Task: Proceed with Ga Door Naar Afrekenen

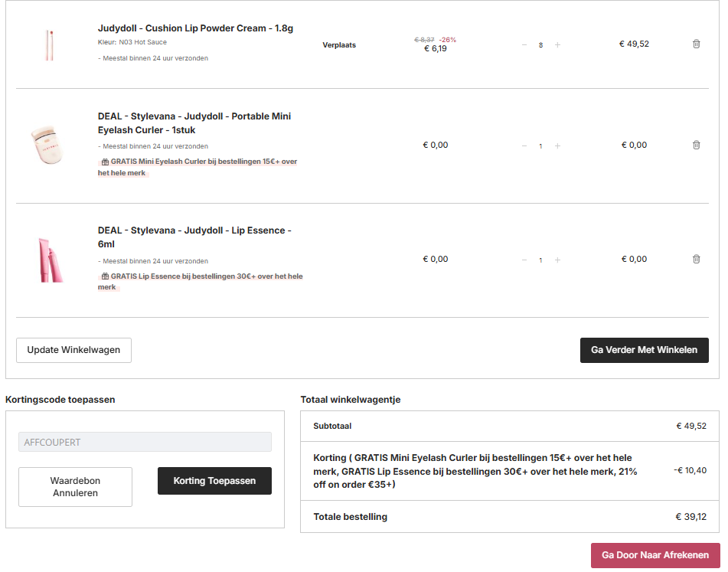Action: pos(655,555)
